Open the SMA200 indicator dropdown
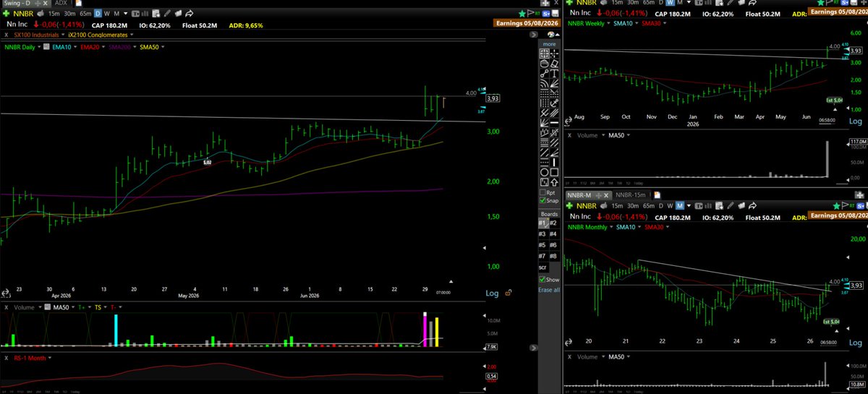This screenshot has width=868, height=394. click(x=135, y=47)
